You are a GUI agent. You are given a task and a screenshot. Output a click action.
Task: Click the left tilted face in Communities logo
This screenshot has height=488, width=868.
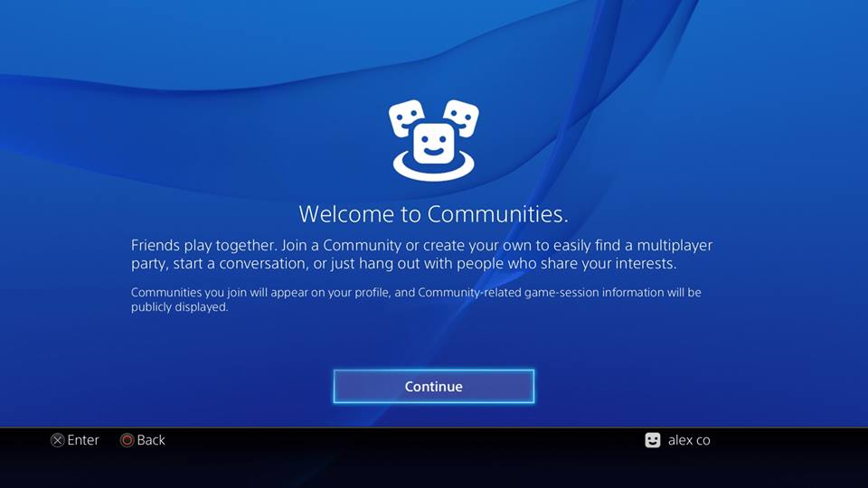(x=406, y=117)
